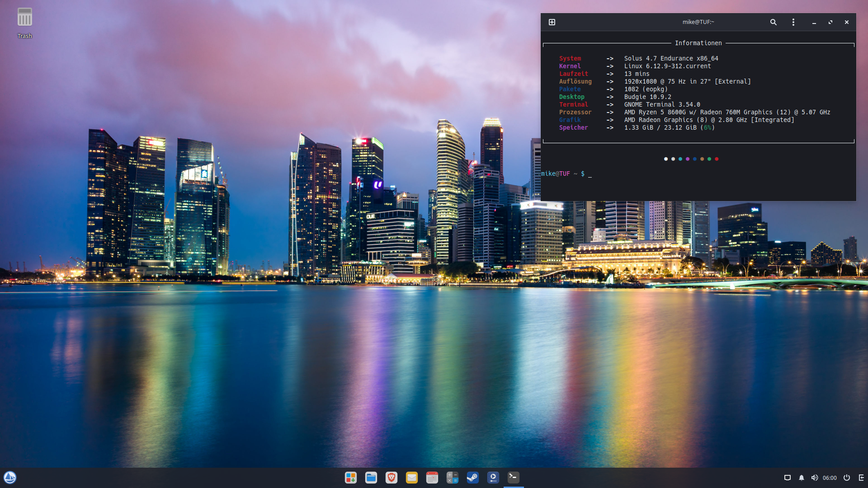Screen dimensions: 868x488
Task: Open the Budgie applications menu
Action: click(10, 478)
